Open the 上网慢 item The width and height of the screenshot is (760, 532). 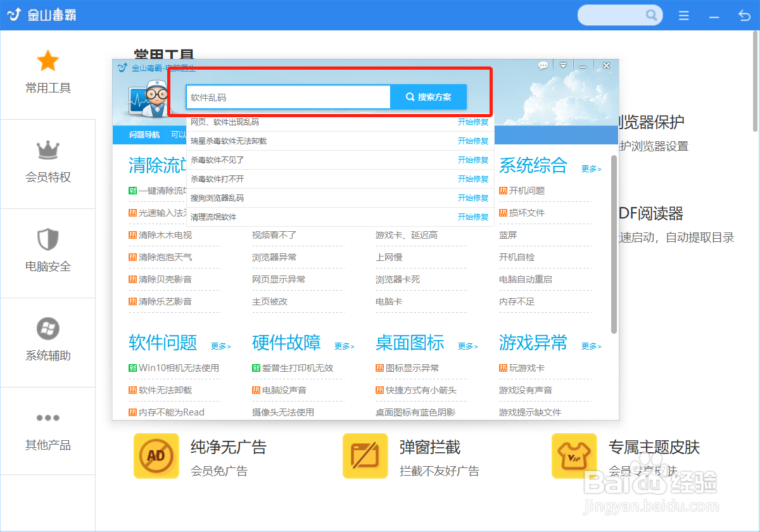tap(389, 257)
